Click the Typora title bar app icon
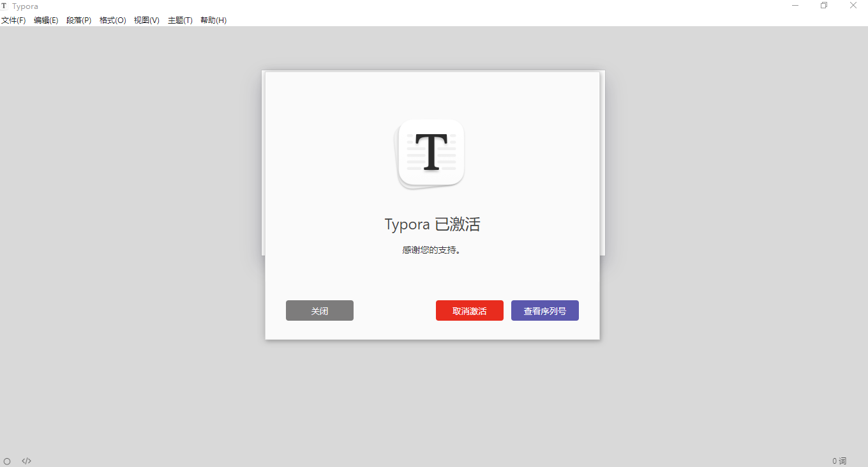This screenshot has height=467, width=868. (4, 6)
